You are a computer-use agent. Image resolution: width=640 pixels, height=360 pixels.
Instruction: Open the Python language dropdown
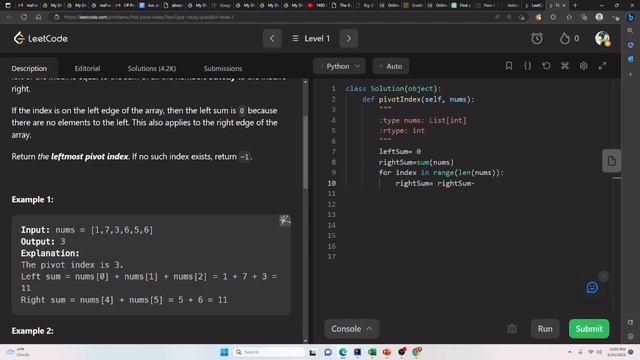339,66
